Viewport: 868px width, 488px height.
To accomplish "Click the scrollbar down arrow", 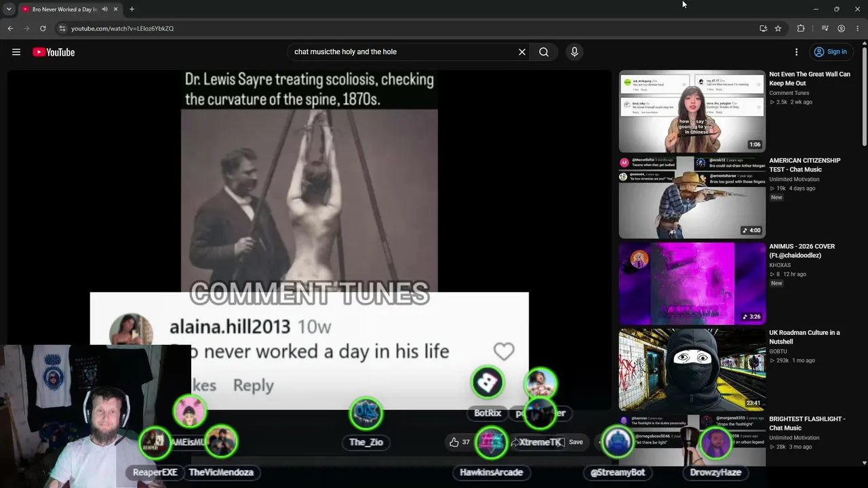I will (x=865, y=463).
